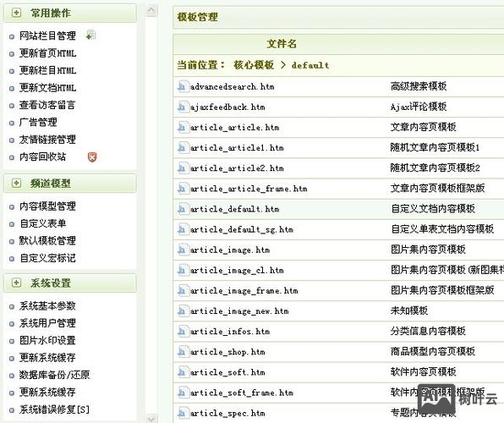Open file article_article.htm
Screen dimensions: 504x423
click(234, 128)
